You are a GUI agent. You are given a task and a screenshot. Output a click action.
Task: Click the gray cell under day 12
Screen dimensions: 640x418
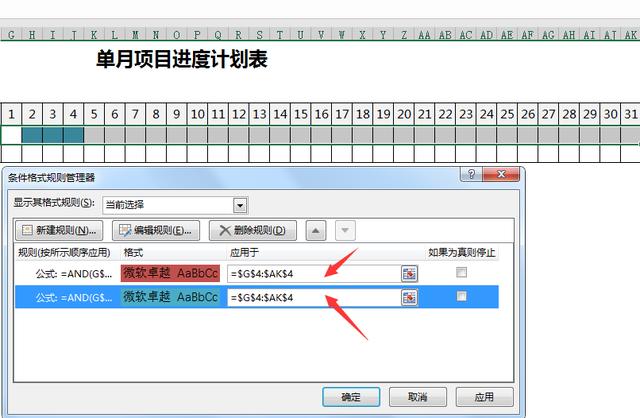239,135
